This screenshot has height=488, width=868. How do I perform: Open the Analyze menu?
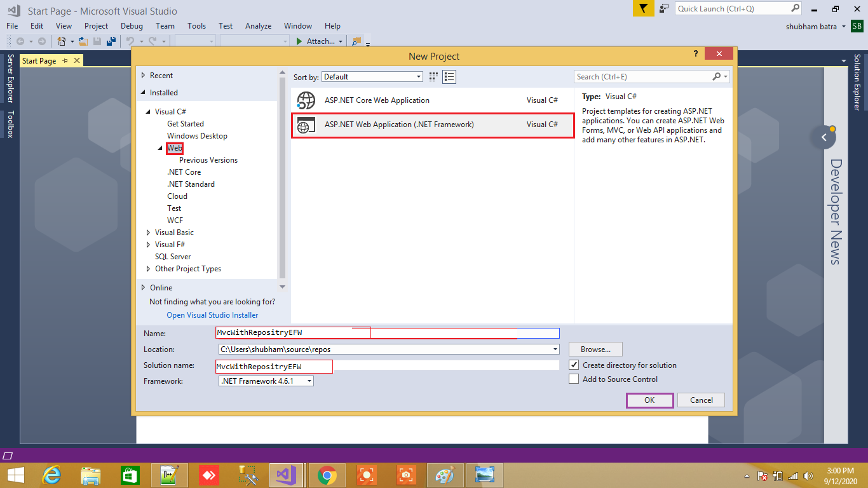click(x=259, y=26)
